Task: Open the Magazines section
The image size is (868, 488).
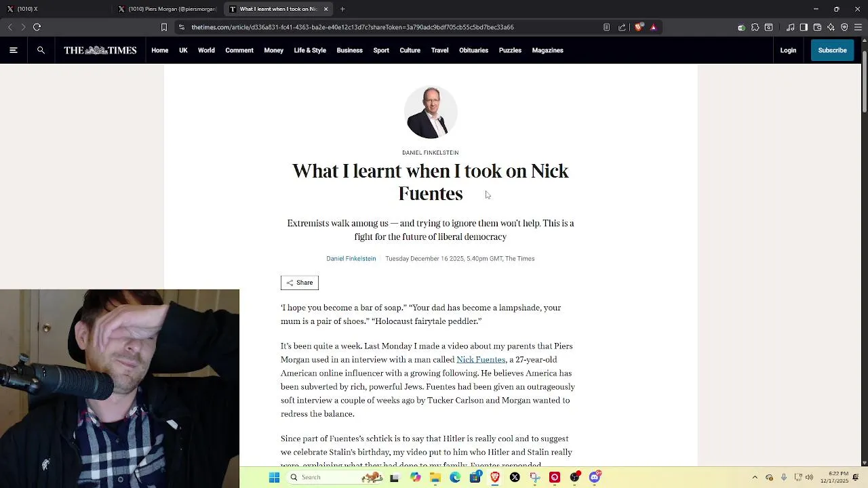Action: (547, 50)
